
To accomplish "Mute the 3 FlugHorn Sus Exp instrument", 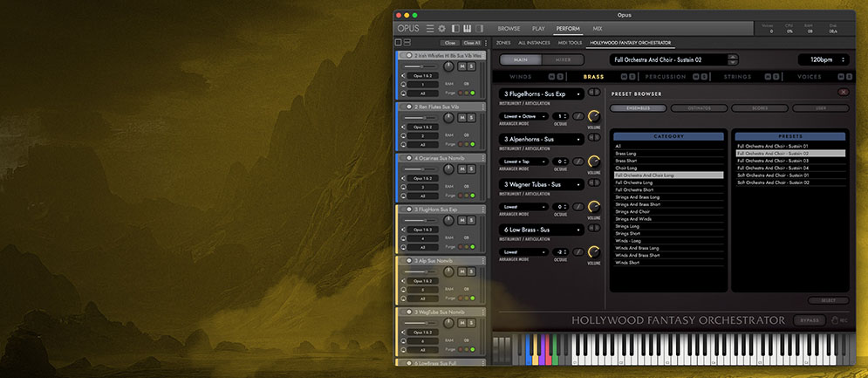I will click(x=462, y=220).
